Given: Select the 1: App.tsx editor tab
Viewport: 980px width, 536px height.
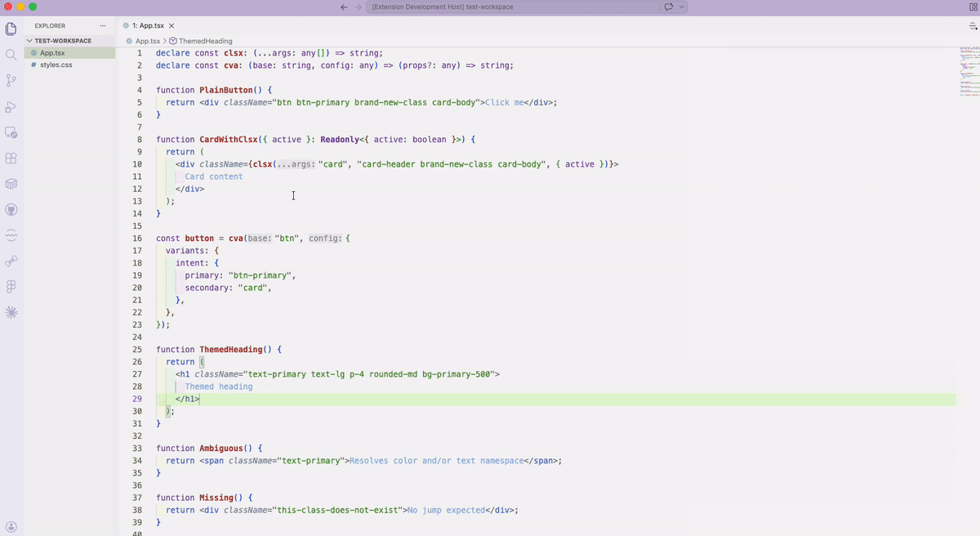Looking at the screenshot, I should tap(149, 26).
